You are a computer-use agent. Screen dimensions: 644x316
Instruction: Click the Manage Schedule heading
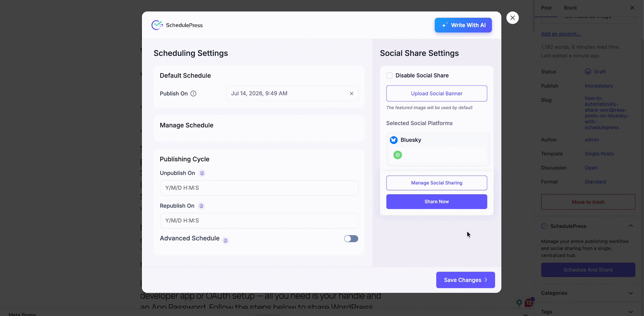click(186, 125)
